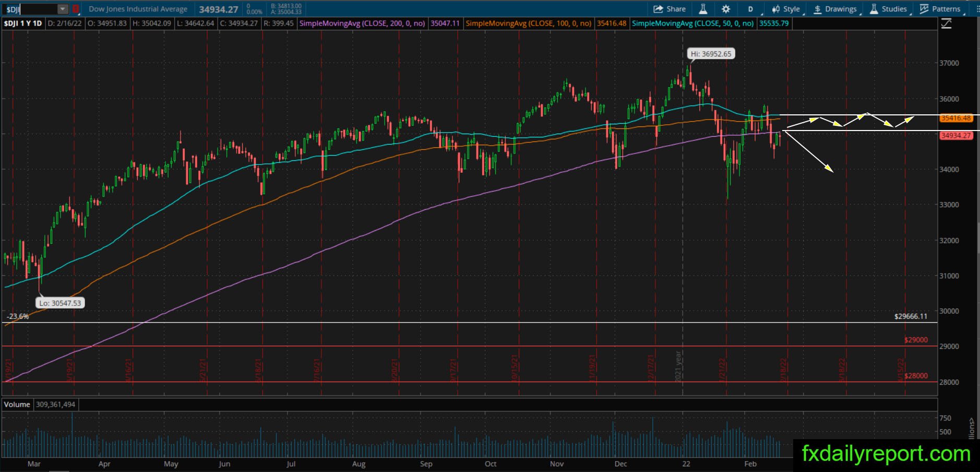Click the 30000 price axis label
Viewport: 980px width, 472px height.
(949, 311)
